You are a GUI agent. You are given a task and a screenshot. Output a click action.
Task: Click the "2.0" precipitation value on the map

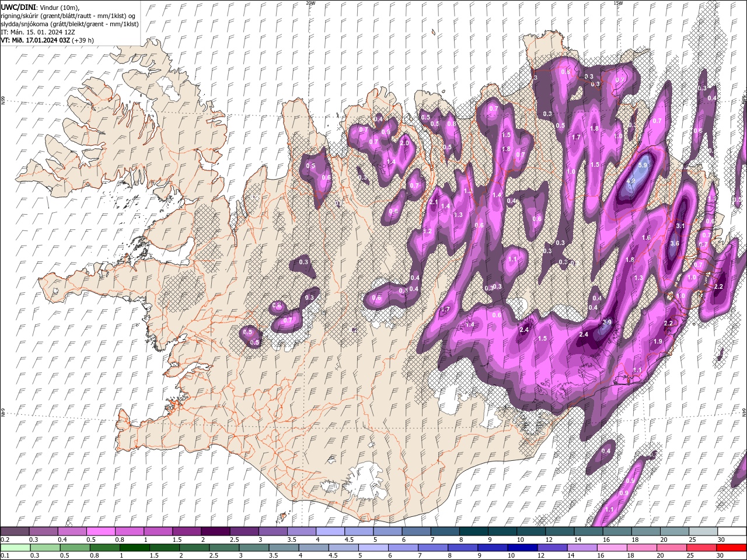(x=404, y=143)
